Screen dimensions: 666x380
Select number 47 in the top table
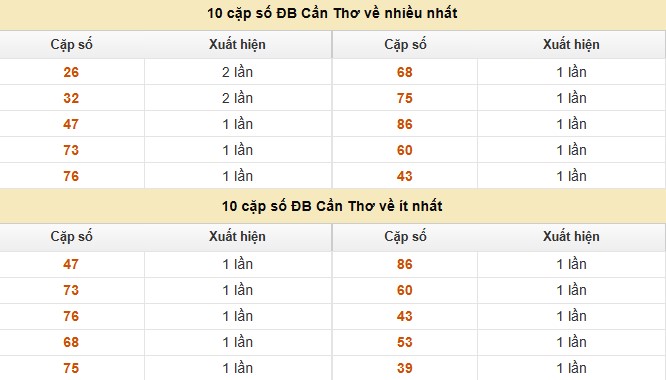coord(71,124)
